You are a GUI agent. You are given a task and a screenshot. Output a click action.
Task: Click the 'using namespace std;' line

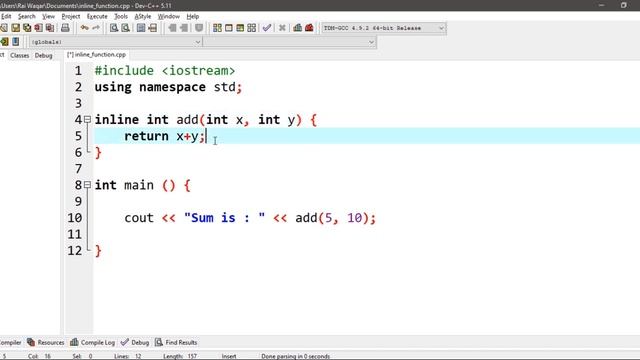pyautogui.click(x=168, y=87)
